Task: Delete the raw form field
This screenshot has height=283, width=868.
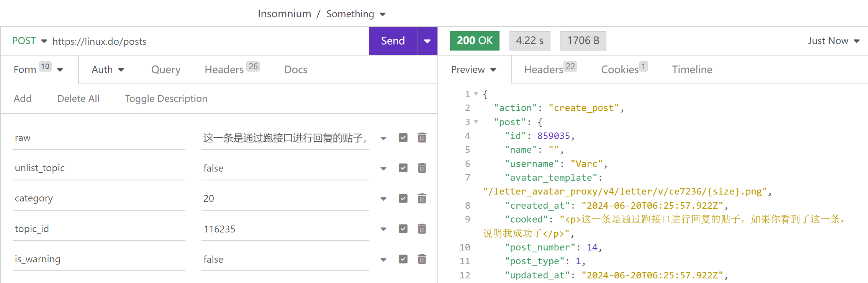Action: tap(422, 137)
